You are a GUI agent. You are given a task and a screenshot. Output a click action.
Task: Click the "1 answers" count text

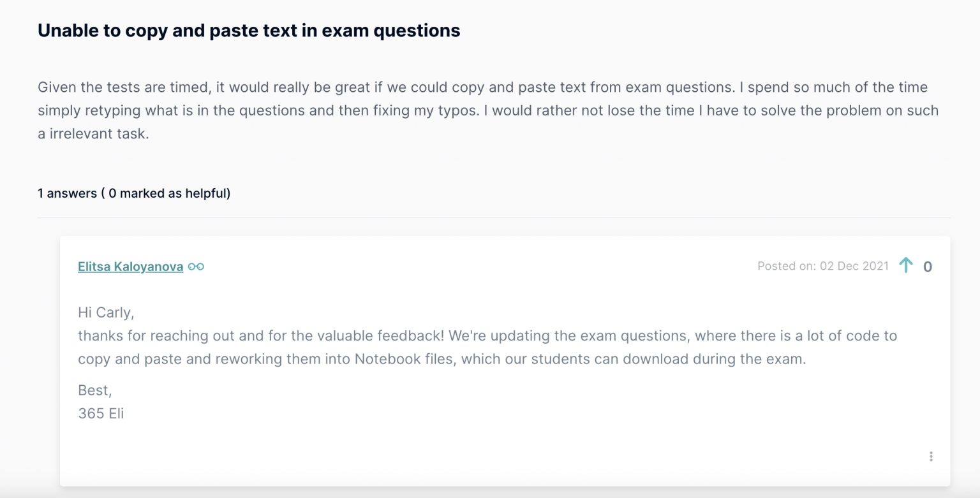pyautogui.click(x=67, y=193)
